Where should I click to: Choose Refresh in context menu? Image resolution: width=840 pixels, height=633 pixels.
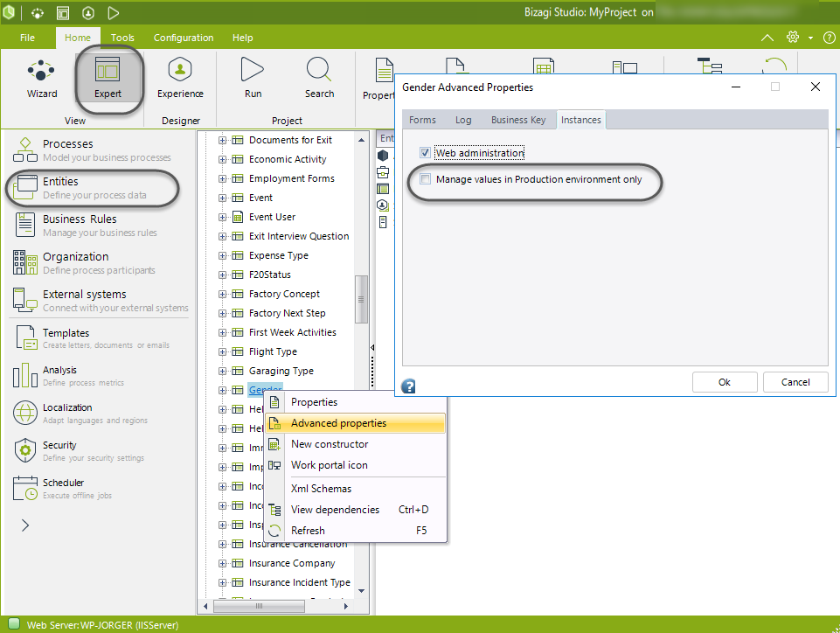[x=356, y=530]
